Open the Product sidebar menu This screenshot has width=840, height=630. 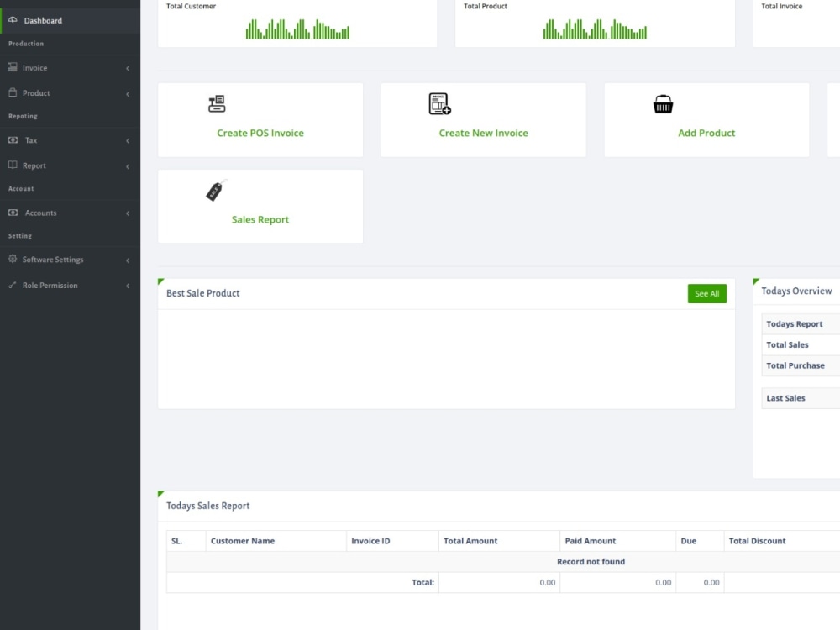coord(71,92)
